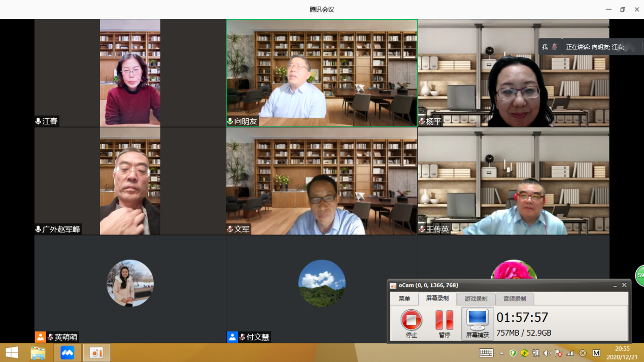644x362 pixels.
Task: Open Tencent Meeting from the taskbar
Action: click(x=67, y=352)
